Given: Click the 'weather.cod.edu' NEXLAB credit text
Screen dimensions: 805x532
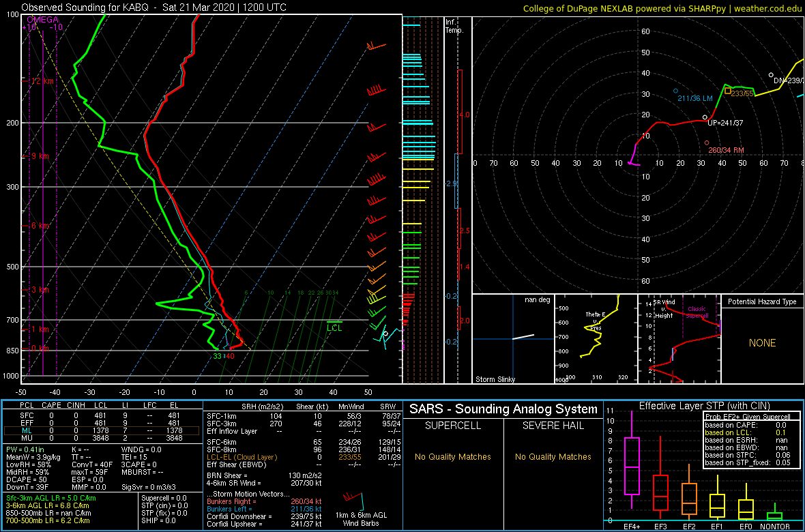Looking at the screenshot, I should 770,8.
